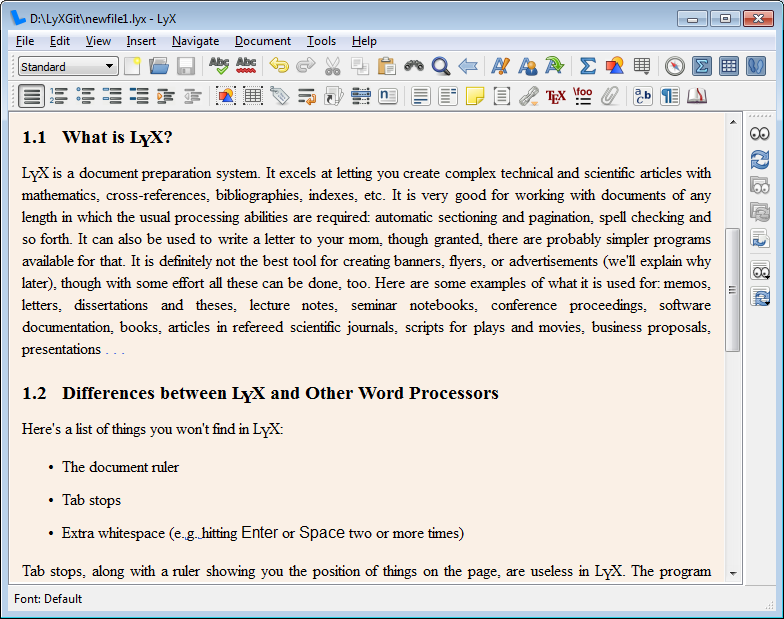
Task: Insert label tag icon
Action: coord(280,96)
